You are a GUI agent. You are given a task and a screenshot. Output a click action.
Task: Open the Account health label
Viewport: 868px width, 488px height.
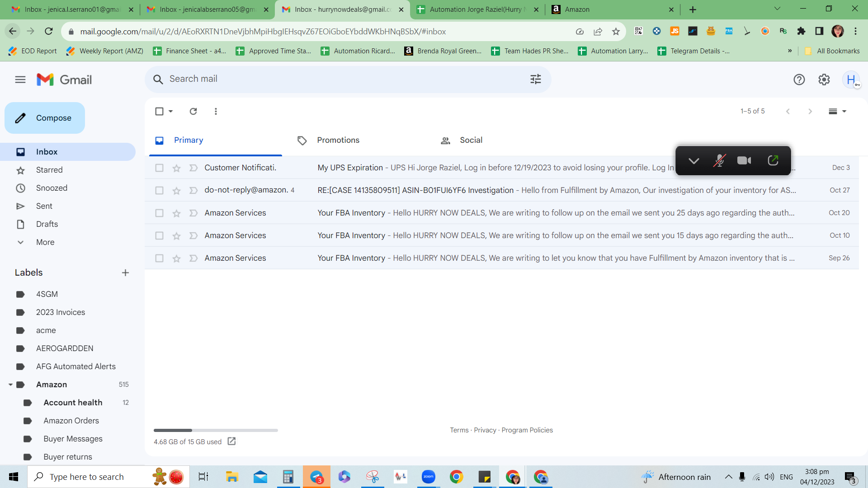point(73,403)
